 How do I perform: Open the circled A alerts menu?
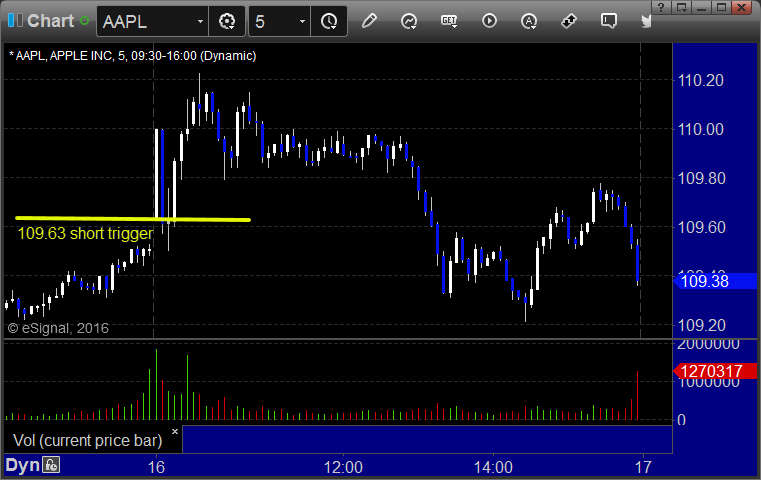point(529,21)
